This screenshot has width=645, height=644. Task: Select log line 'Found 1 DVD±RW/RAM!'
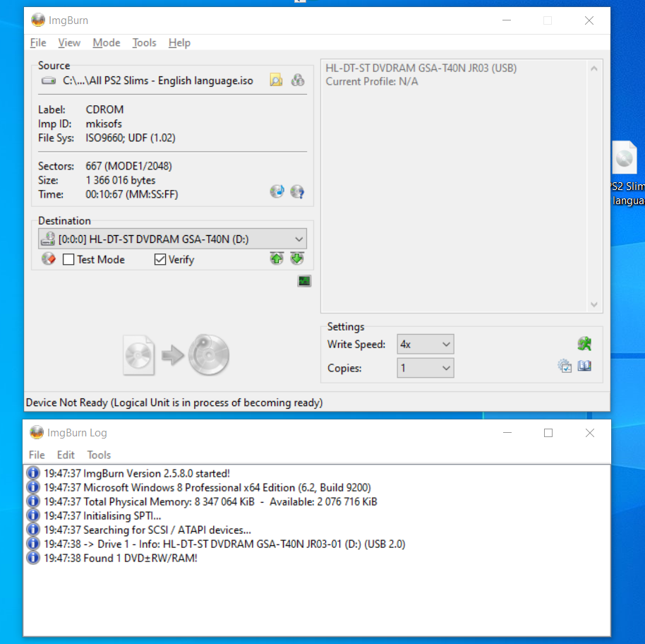tap(121, 558)
